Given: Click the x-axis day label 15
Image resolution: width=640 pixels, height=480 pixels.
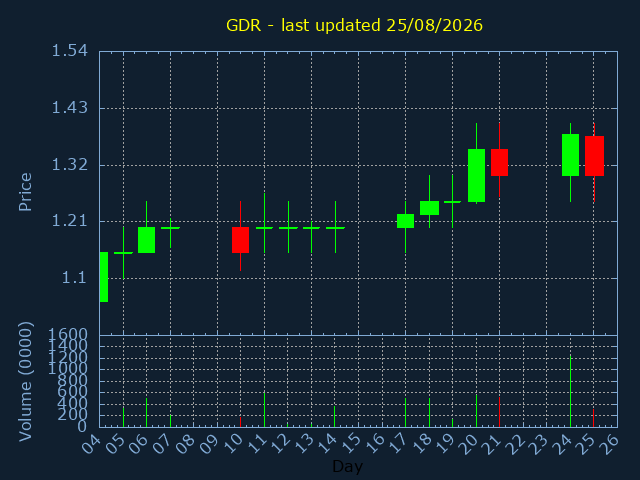Looking at the screenshot, I should 351,444.
